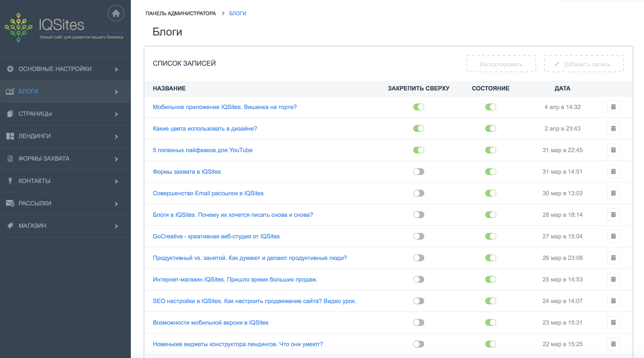This screenshot has height=358, width=644.
Task: Click Добавить запись button
Action: pyautogui.click(x=584, y=64)
